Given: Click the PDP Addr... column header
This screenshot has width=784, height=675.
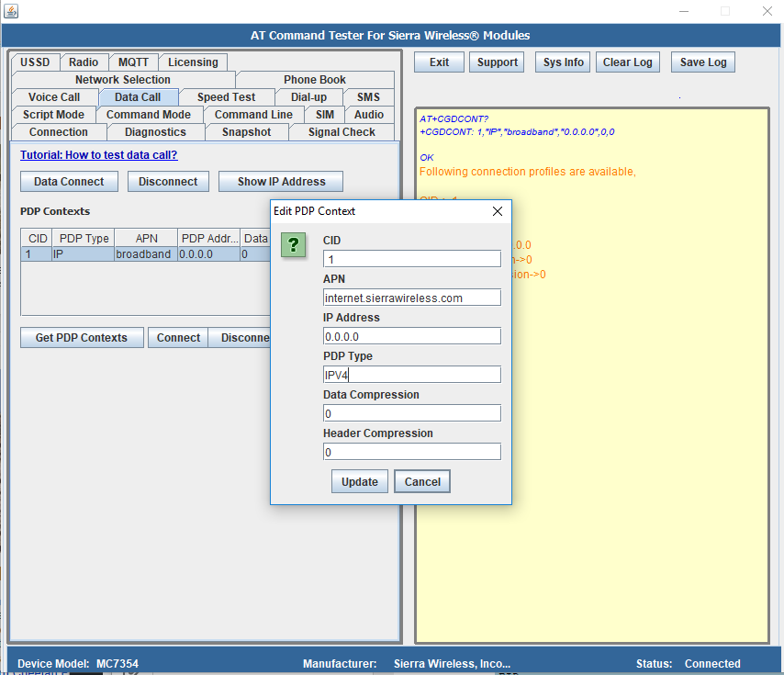Looking at the screenshot, I should 209,239.
